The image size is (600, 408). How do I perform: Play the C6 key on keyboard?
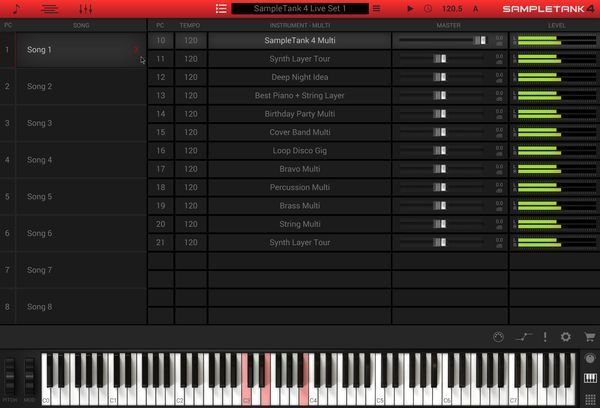pos(447,396)
